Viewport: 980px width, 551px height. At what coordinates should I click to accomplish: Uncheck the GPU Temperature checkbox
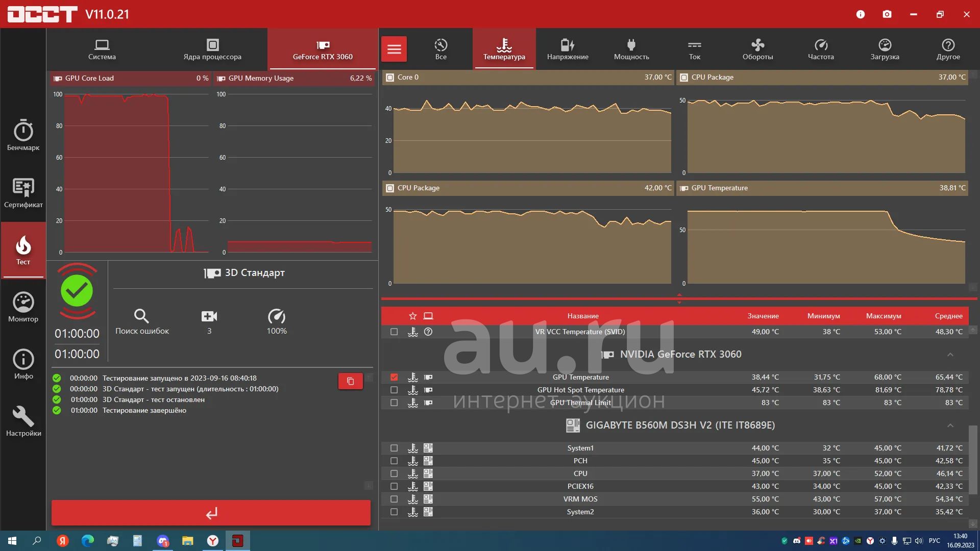(394, 377)
